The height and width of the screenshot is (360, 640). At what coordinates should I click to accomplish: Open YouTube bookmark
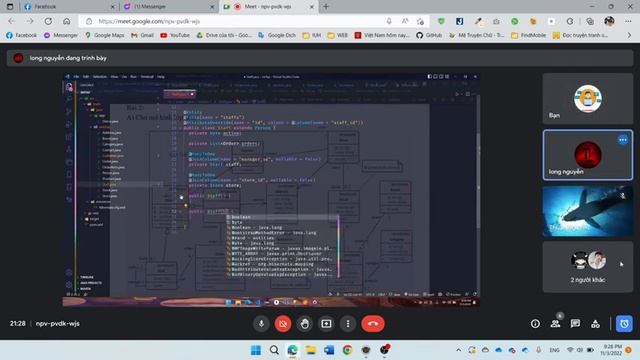(x=175, y=36)
